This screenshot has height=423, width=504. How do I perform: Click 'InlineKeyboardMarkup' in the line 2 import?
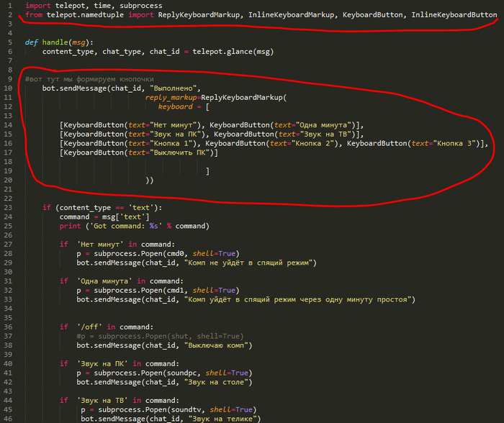coord(291,15)
